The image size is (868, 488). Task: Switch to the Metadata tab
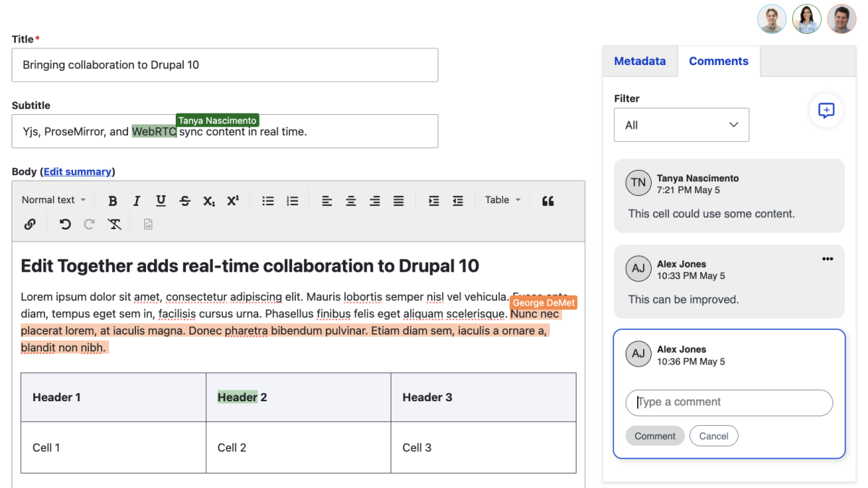(x=639, y=61)
